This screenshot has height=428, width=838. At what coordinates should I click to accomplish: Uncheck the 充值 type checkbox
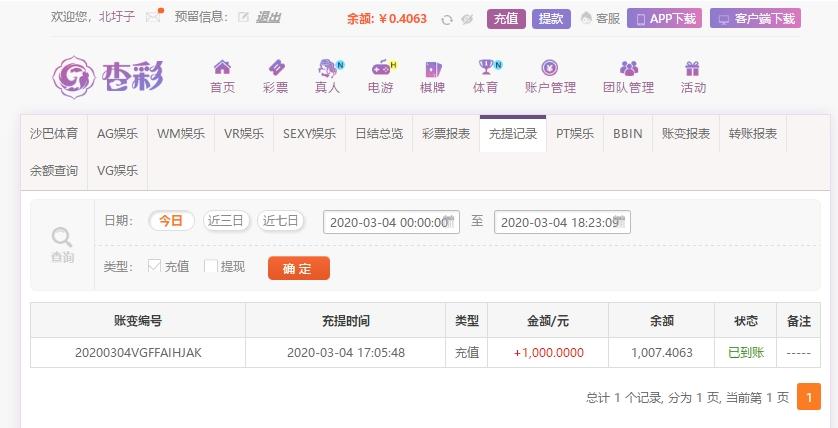(x=154, y=265)
